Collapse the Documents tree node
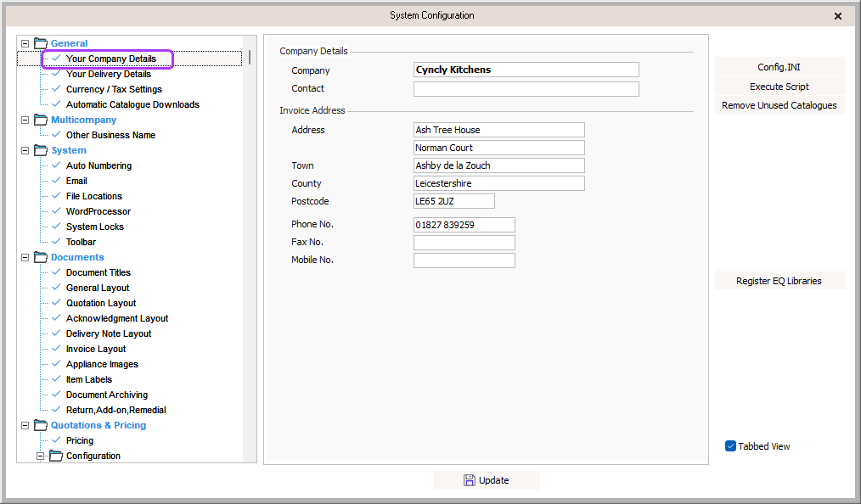The image size is (861, 504). click(25, 257)
